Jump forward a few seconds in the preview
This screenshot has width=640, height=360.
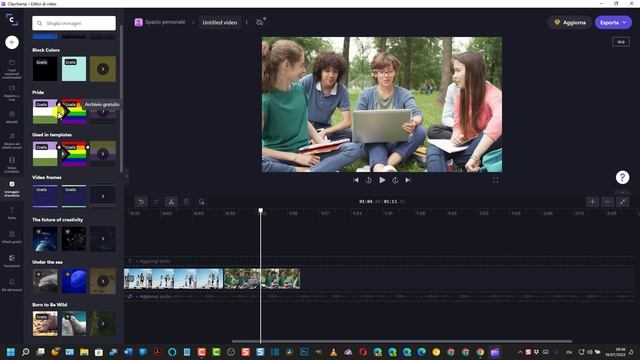pos(395,180)
